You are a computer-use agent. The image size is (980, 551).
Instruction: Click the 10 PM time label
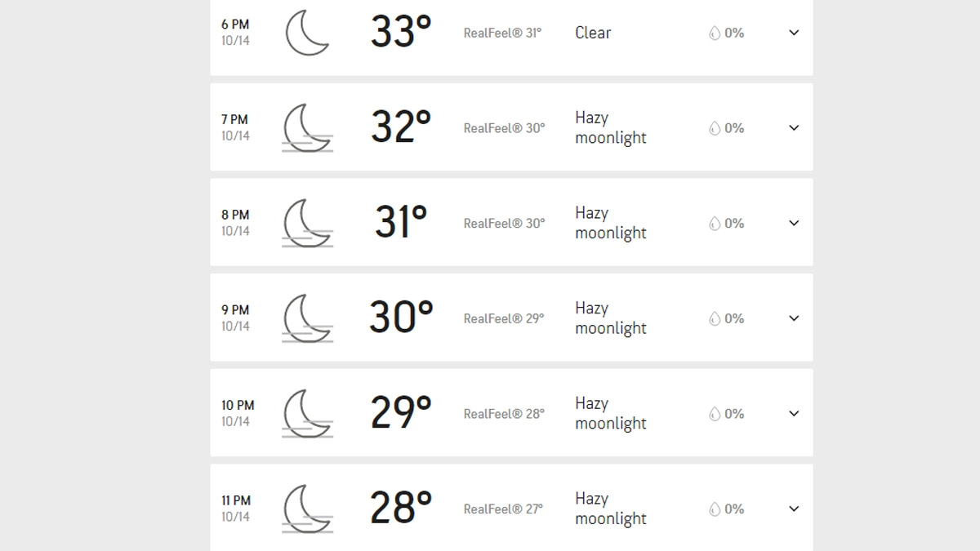238,406
